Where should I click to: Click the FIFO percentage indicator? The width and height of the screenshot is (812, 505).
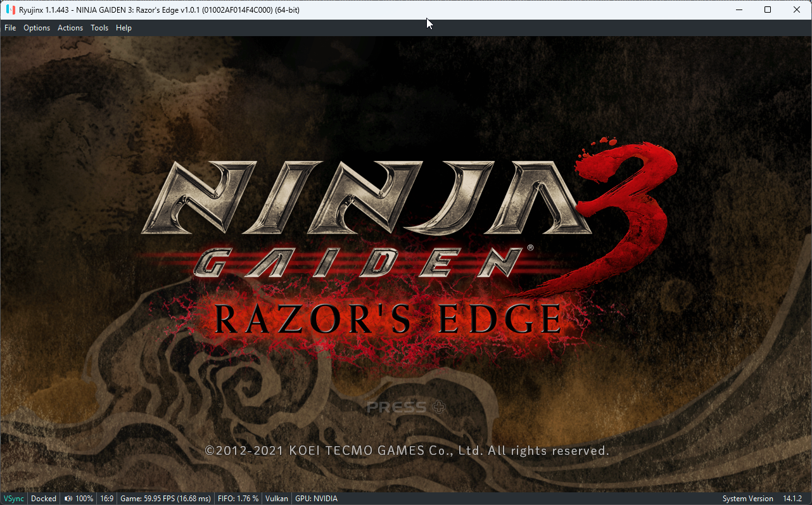(x=238, y=499)
